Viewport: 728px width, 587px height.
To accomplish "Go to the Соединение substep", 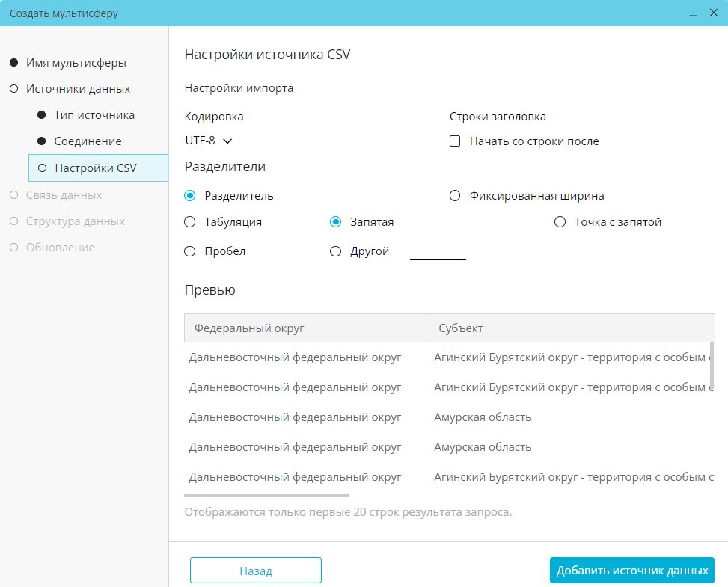I will (x=88, y=141).
